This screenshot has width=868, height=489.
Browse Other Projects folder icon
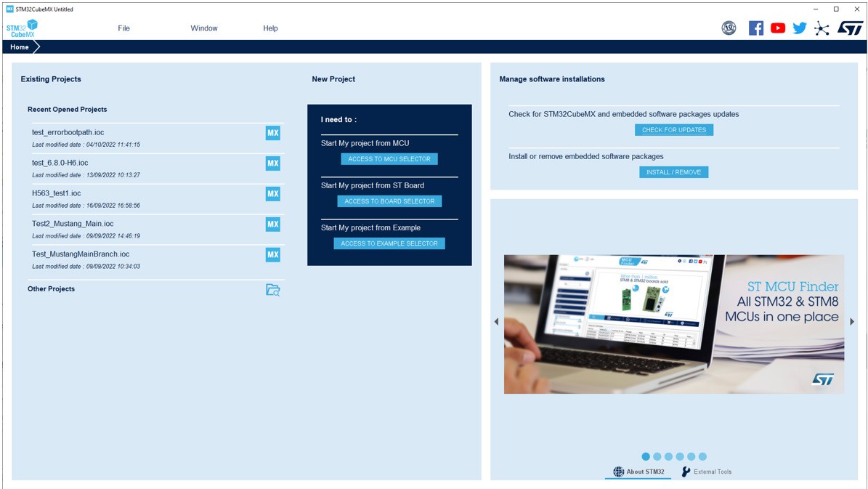point(273,290)
